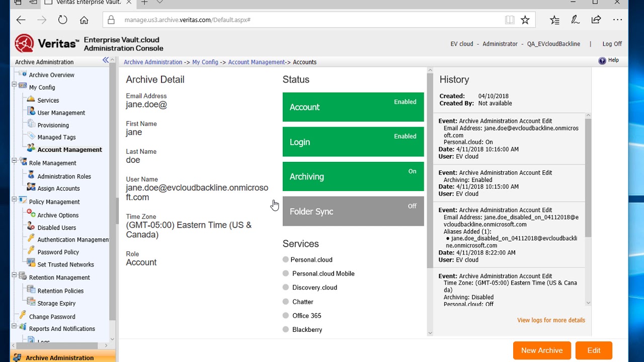Click the Disabled Users icon
The height and width of the screenshot is (362, 644).
(31, 227)
